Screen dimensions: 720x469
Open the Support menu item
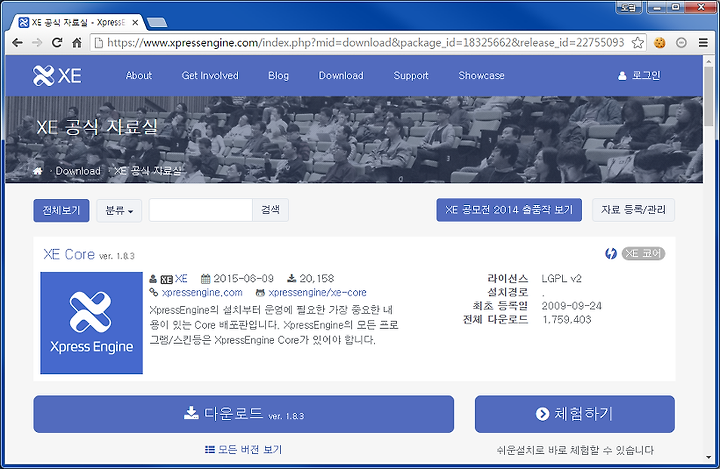[x=411, y=75]
